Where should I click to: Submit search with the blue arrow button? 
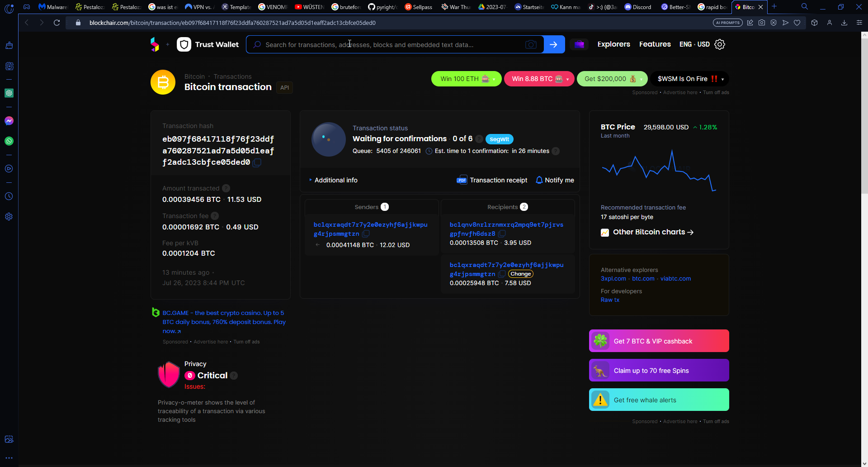coord(554,44)
